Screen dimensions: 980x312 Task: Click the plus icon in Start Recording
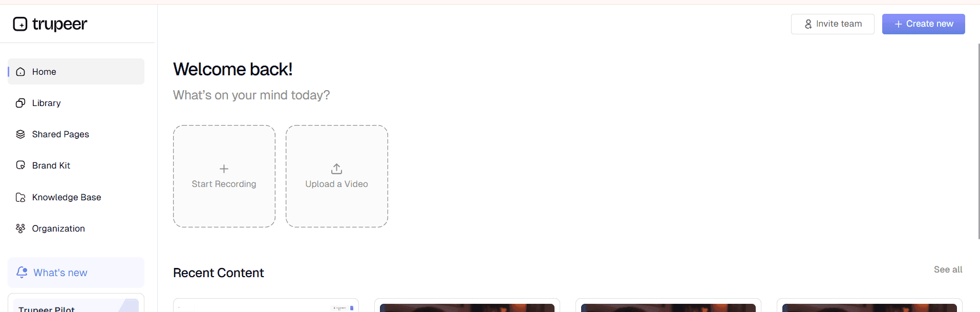click(224, 169)
